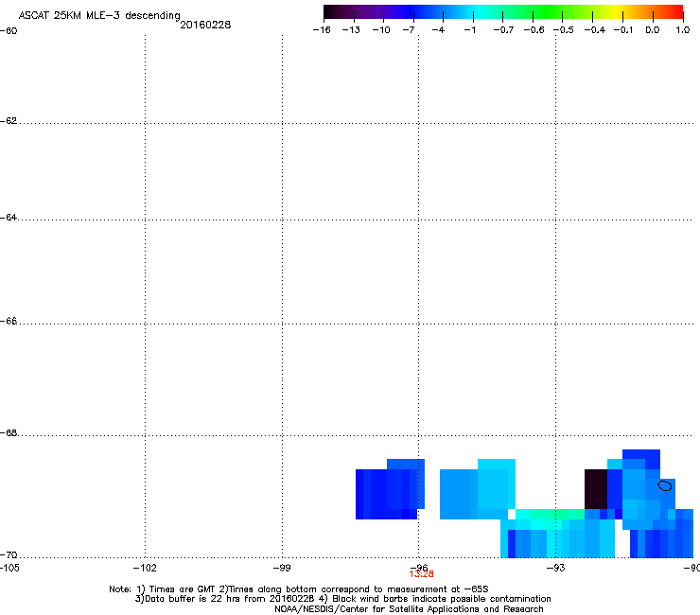Screen dimensions: 700x615
Task: Click the -1 color scale label
Action: point(469,30)
